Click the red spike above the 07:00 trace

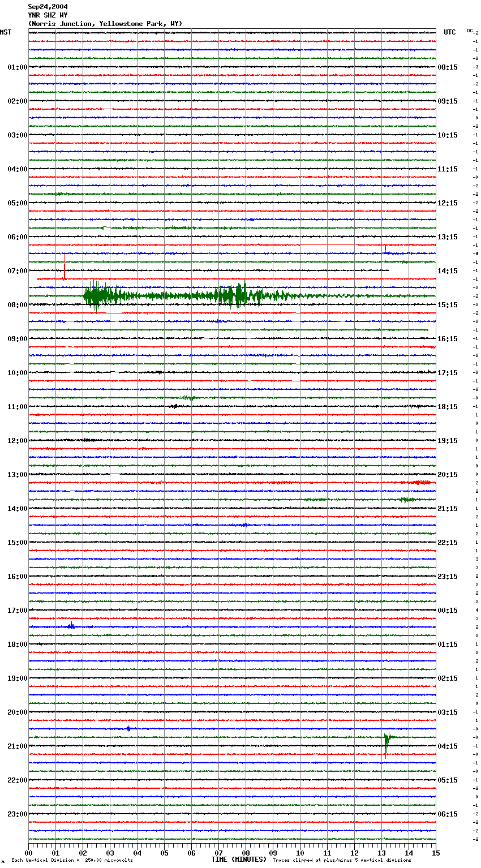click(65, 267)
